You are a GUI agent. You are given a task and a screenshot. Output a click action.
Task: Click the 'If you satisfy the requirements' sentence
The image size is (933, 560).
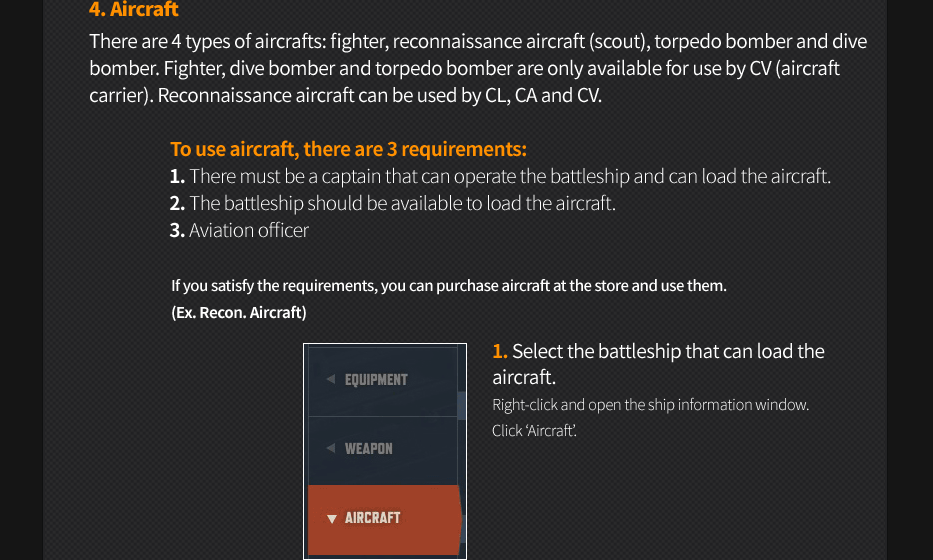click(x=448, y=286)
